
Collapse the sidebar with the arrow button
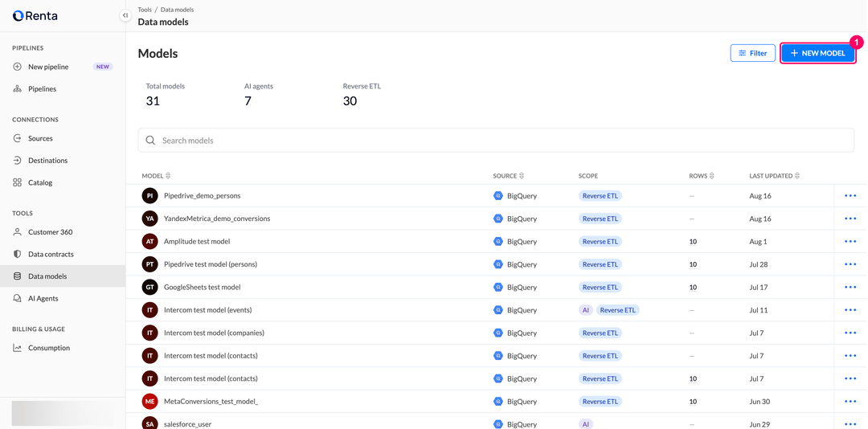(x=125, y=15)
